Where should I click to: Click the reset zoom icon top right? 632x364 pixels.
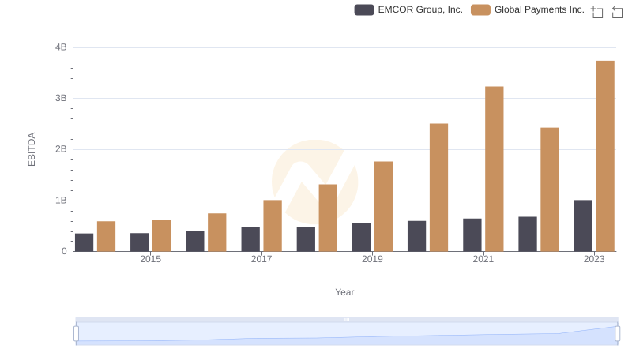tap(617, 12)
